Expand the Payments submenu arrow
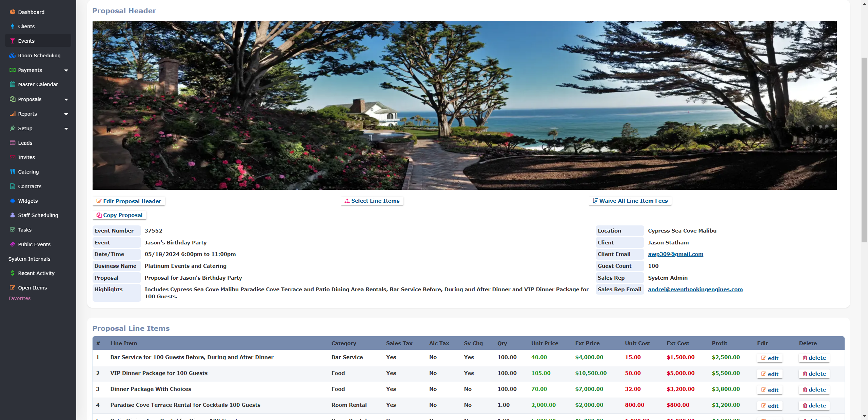 pos(66,70)
